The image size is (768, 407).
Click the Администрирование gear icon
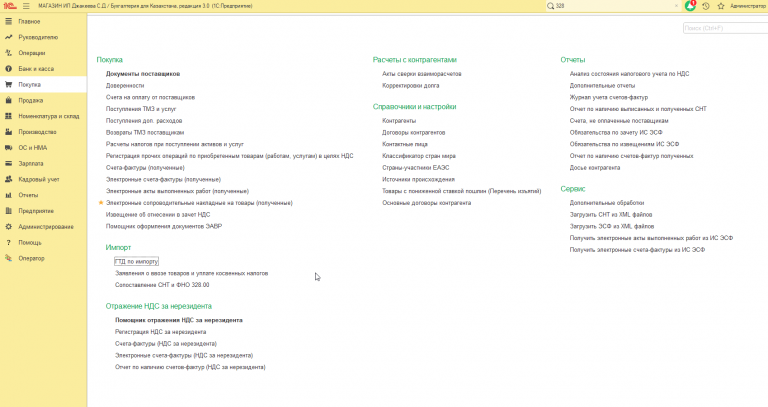coord(8,226)
